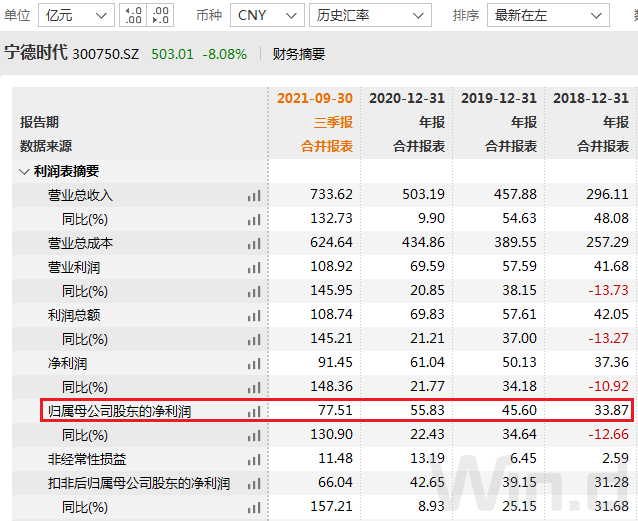Open chart icon for 非经常性损益 row
This screenshot has height=521, width=638.
pyautogui.click(x=254, y=460)
